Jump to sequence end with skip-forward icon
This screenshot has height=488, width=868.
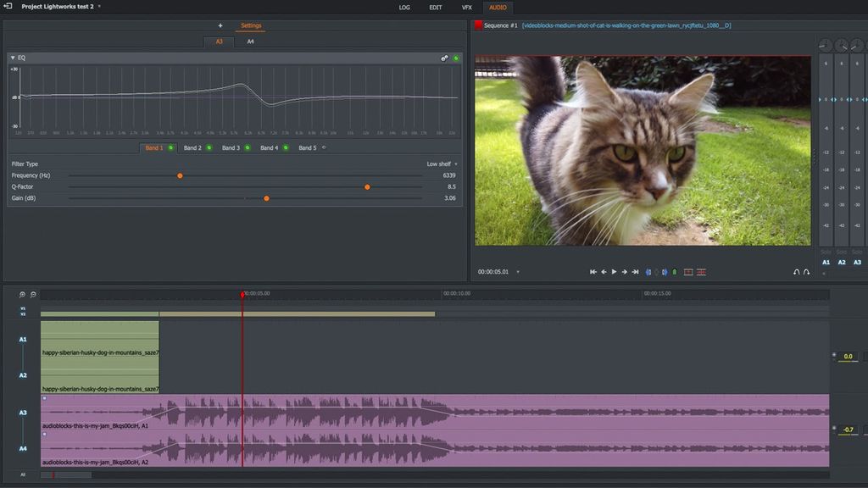(636, 272)
